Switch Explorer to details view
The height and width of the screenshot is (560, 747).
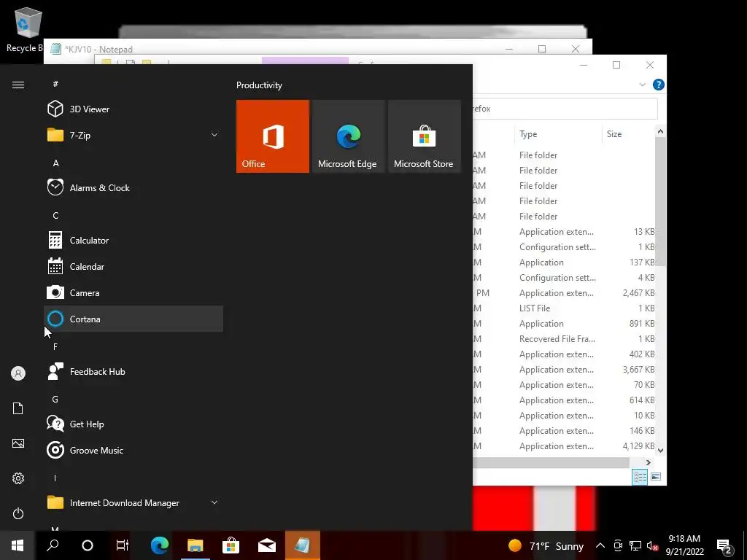(x=640, y=477)
